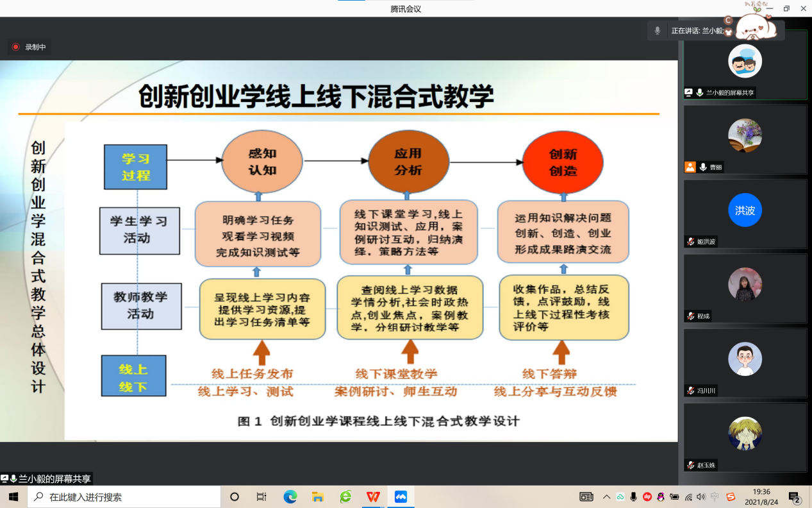Expand the system tray hidden icons arrow
Image resolution: width=812 pixels, height=508 pixels.
pyautogui.click(x=606, y=496)
